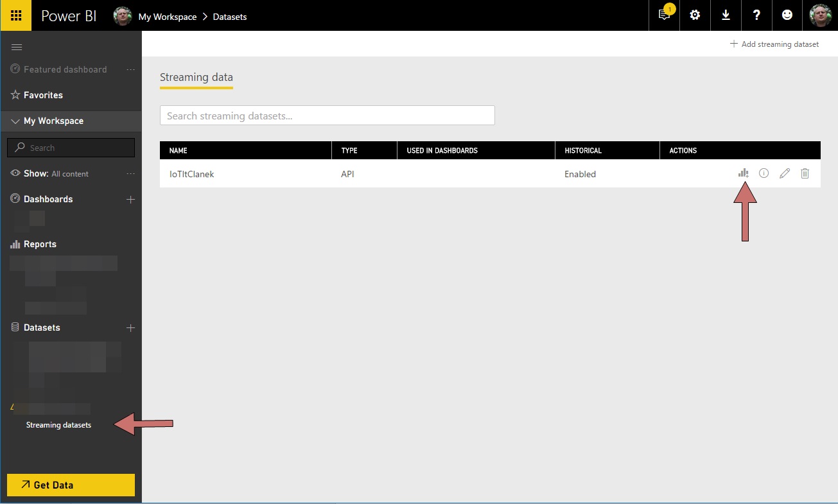Delete the IoTItClanek streaming dataset

coord(805,173)
